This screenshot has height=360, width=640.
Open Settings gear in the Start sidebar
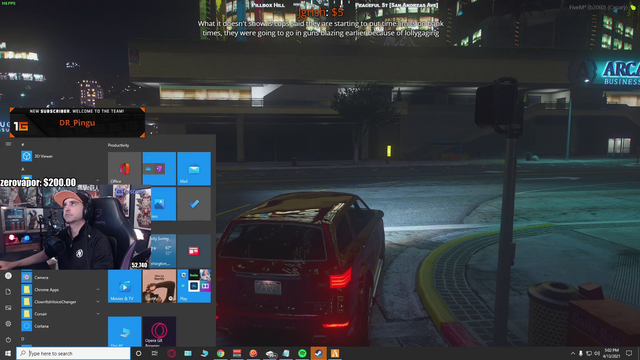coord(8,324)
